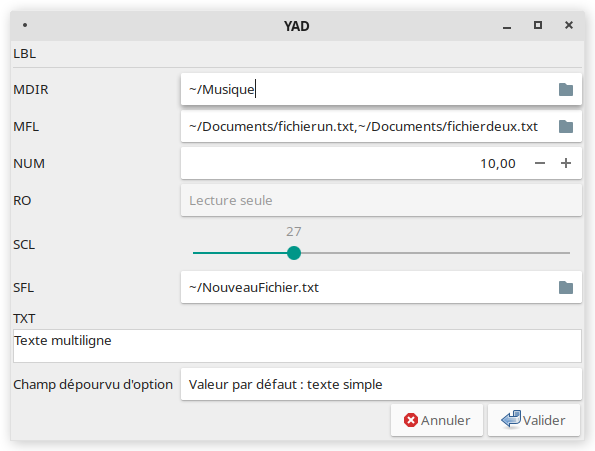Open save-file browser icon in SFL field
This screenshot has width=595, height=451.
pos(566,288)
